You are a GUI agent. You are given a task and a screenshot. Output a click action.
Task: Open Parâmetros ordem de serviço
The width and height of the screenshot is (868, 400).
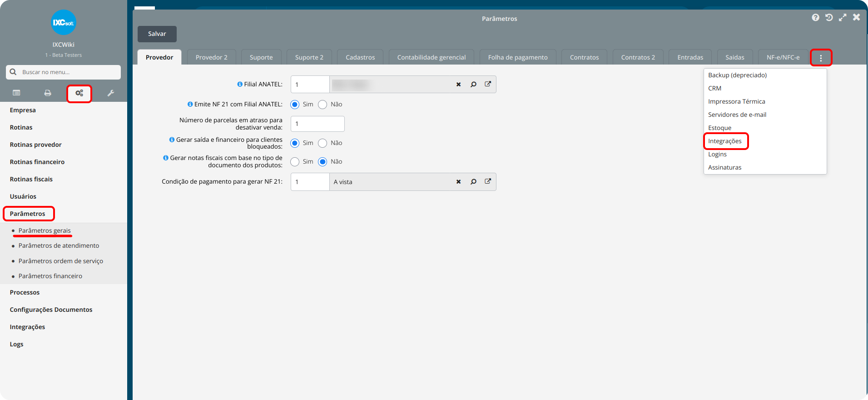61,261
